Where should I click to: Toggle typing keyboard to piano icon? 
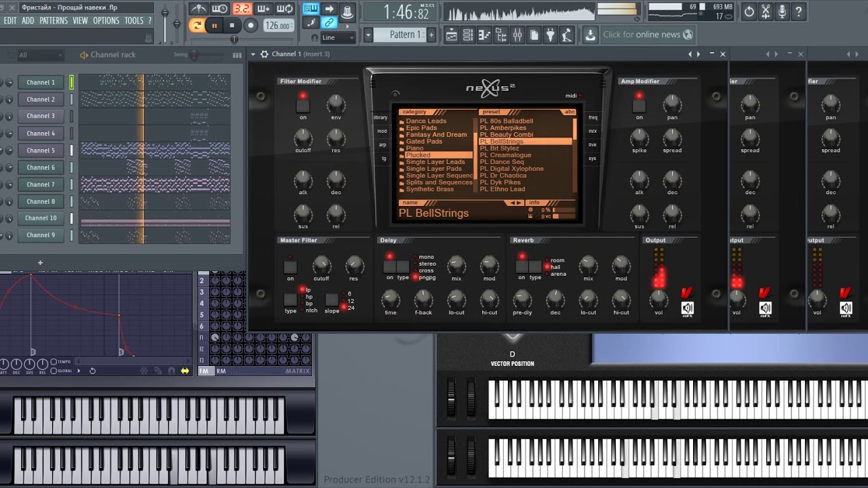(x=311, y=9)
